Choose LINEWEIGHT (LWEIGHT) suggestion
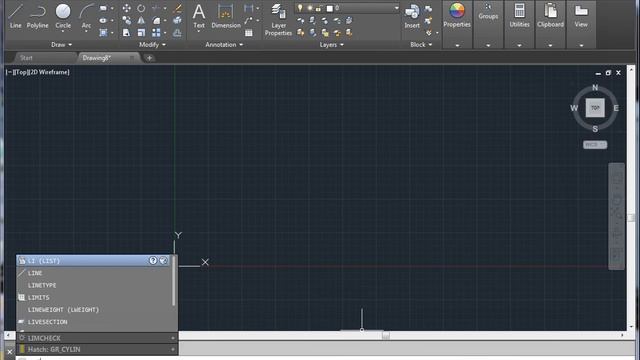640x360 pixels. tap(94, 309)
